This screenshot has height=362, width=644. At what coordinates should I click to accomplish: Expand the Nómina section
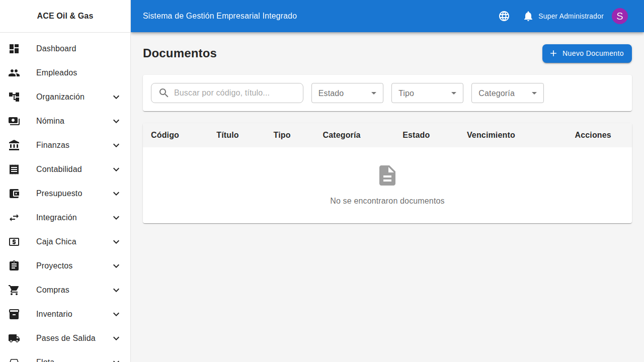(x=65, y=121)
